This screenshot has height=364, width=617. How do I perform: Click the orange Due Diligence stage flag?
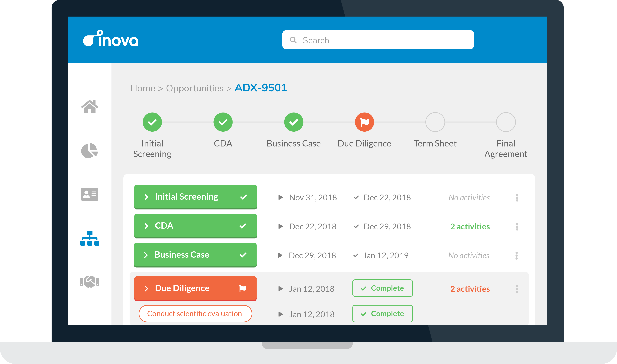[x=364, y=122]
